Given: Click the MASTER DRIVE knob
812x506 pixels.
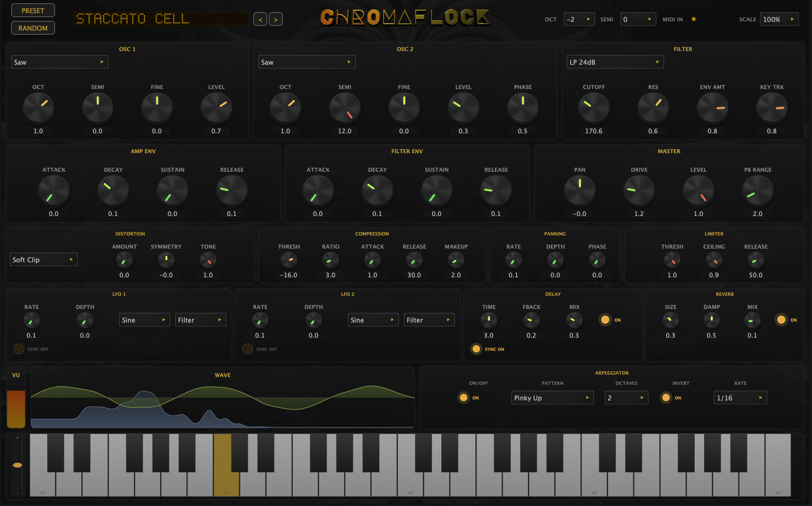Looking at the screenshot, I should click(639, 190).
